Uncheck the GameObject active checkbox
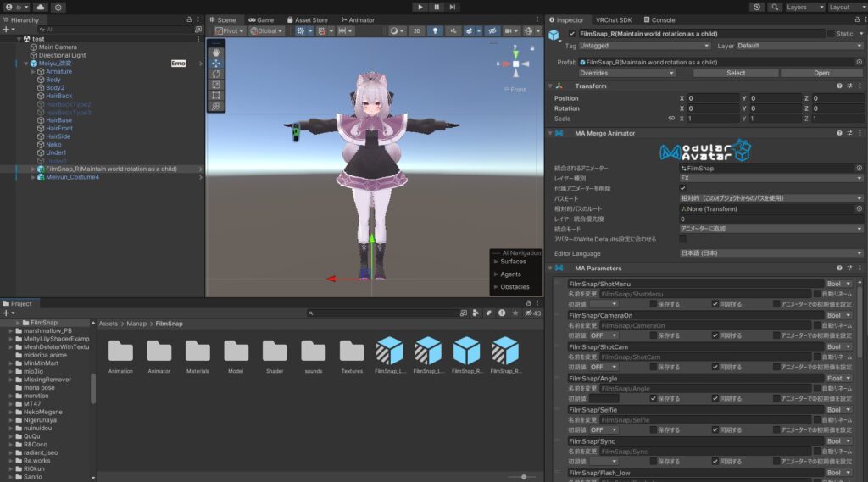This screenshot has width=868, height=482. click(572, 34)
